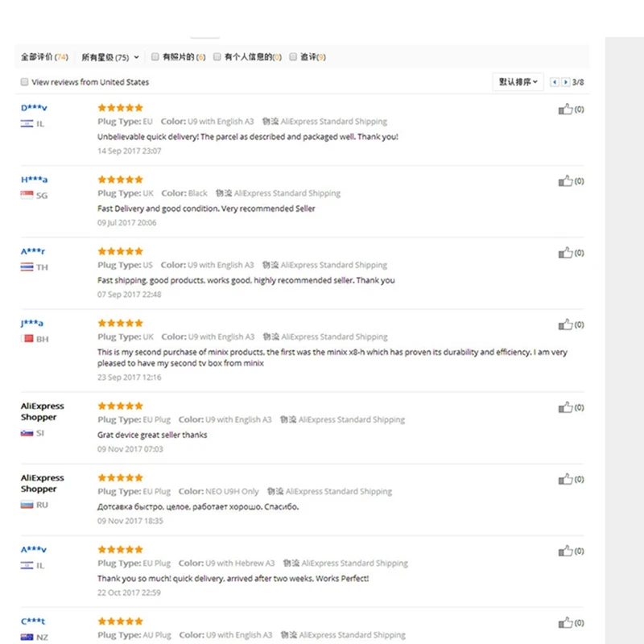Viewport: 644px width, 644px height.
Task: Like D***v's review with thumbs-up icon
Action: 565,109
